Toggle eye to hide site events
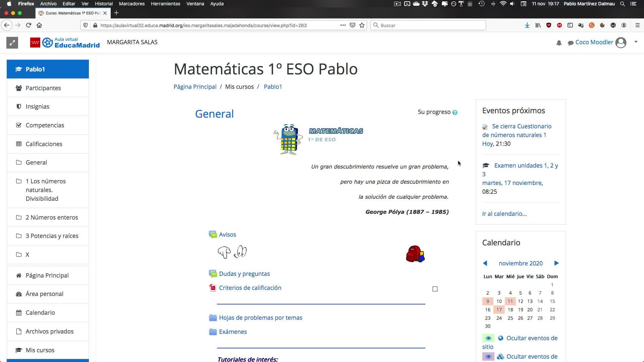The width and height of the screenshot is (644, 362). [488, 338]
